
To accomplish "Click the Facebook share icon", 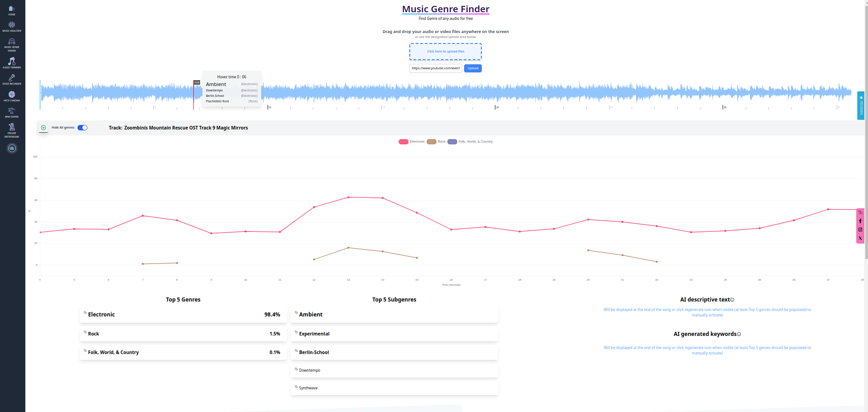I will (x=860, y=221).
